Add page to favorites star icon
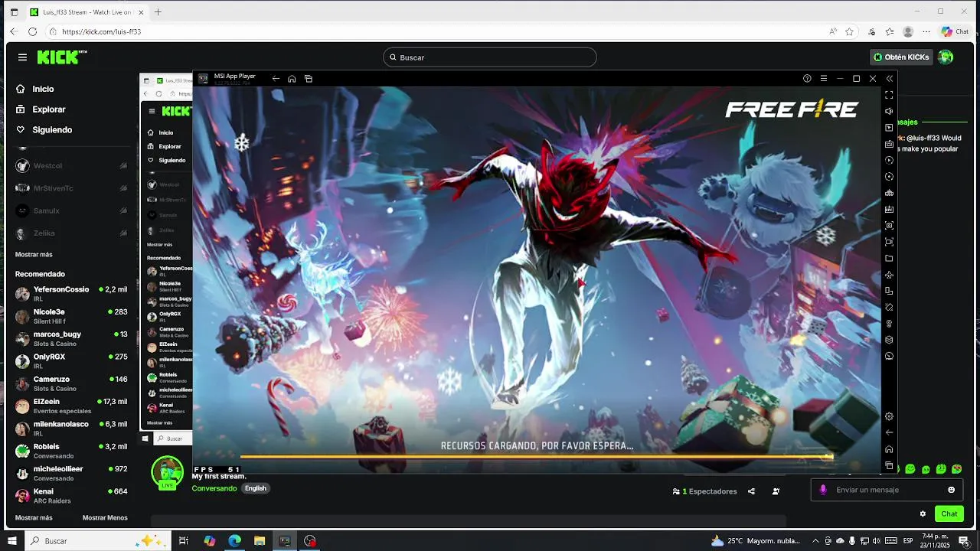The image size is (980, 551). coord(849,31)
